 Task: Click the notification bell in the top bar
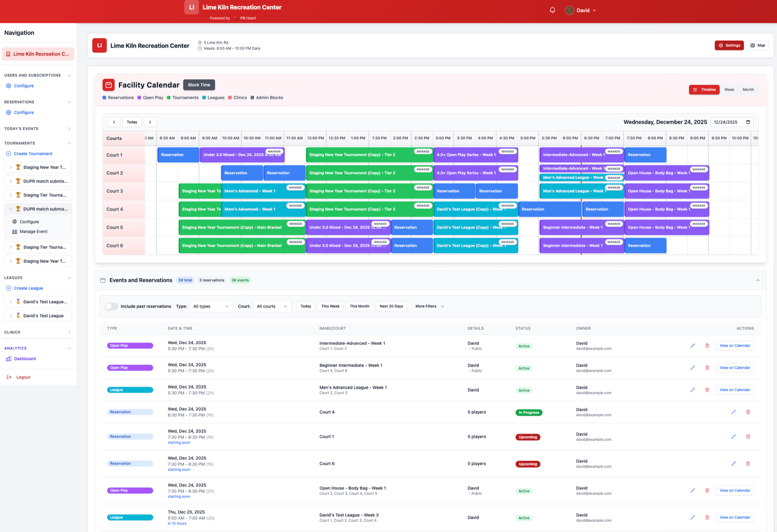click(x=552, y=10)
